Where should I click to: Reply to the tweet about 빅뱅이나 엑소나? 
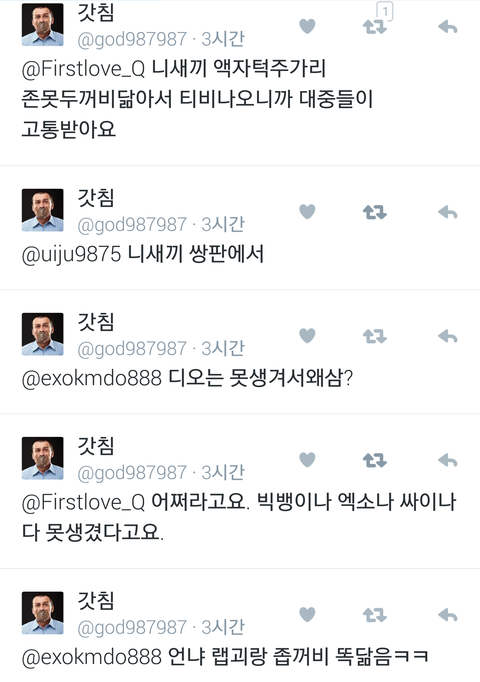(x=447, y=460)
